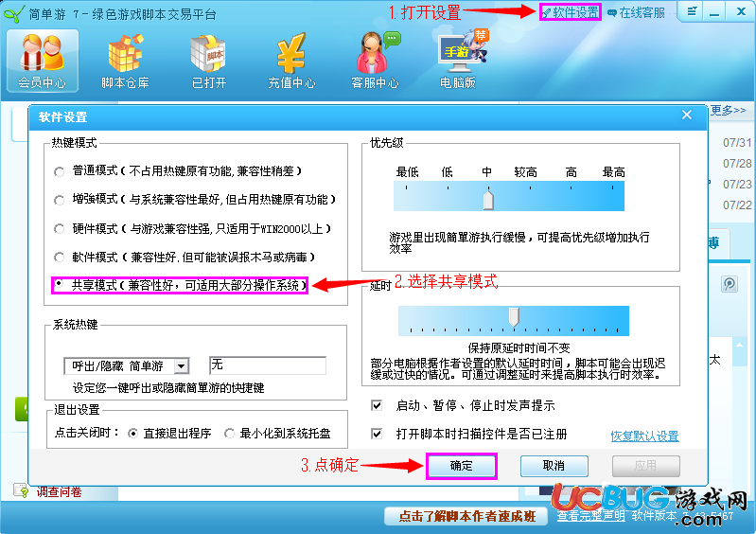Screen dimensions: 756x534
Task: Select 普通模式 hotkey mode
Action: tap(60, 171)
